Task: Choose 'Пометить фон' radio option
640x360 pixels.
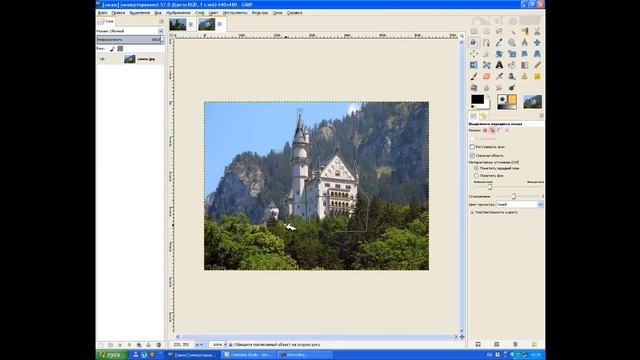Action: (x=476, y=176)
